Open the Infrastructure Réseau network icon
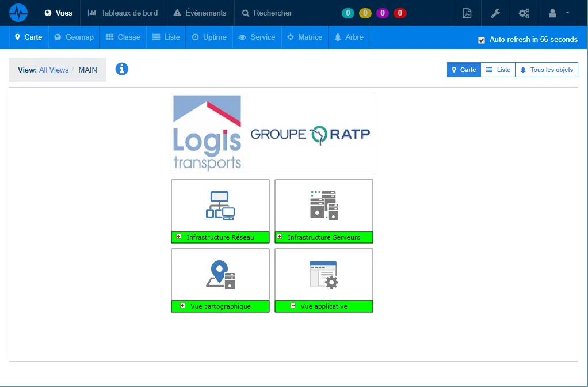The image size is (588, 387). 220,206
